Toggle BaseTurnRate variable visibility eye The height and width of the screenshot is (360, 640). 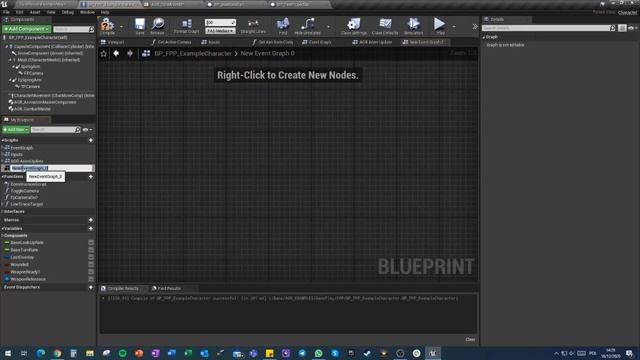91,250
